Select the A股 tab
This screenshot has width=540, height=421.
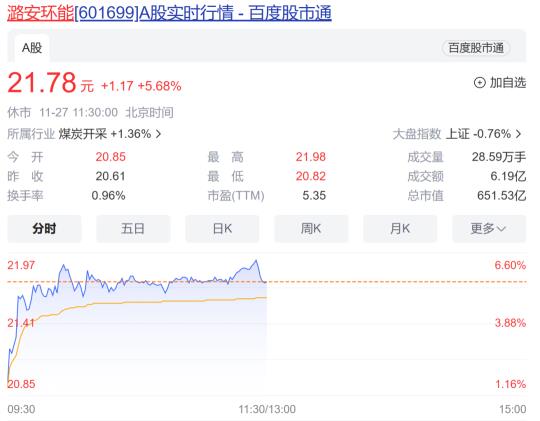pos(32,48)
